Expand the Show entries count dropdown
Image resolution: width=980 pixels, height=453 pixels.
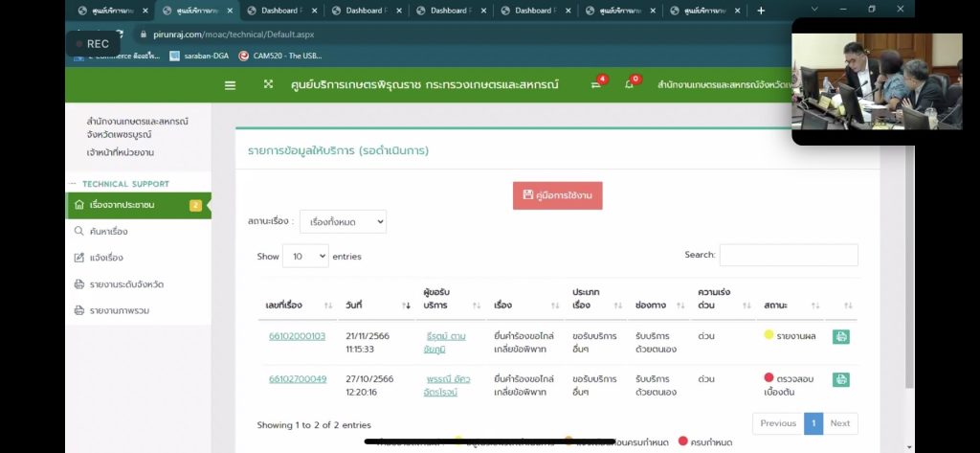305,256
